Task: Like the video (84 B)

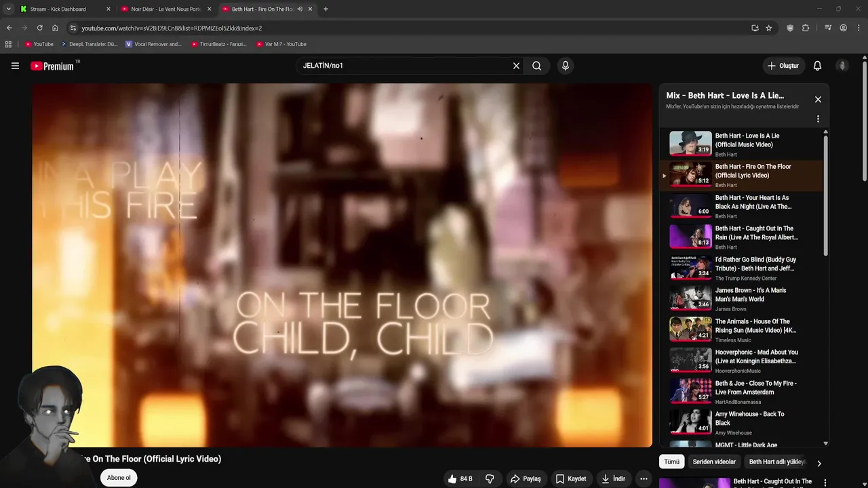Action: tap(460, 479)
